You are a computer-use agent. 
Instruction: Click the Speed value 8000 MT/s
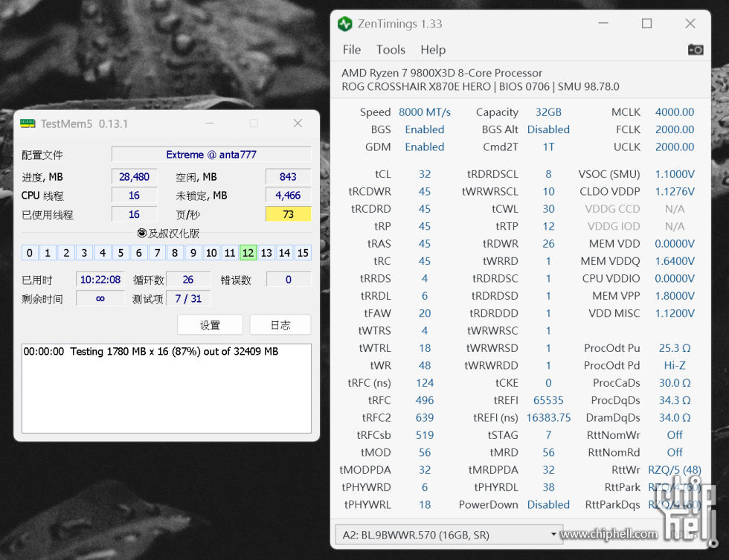tap(425, 112)
